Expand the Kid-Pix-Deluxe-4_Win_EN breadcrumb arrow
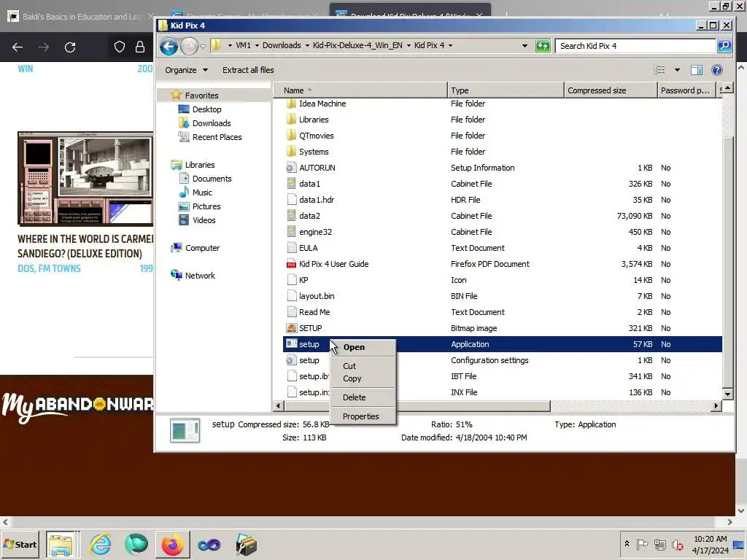This screenshot has width=747, height=560. 409,46
